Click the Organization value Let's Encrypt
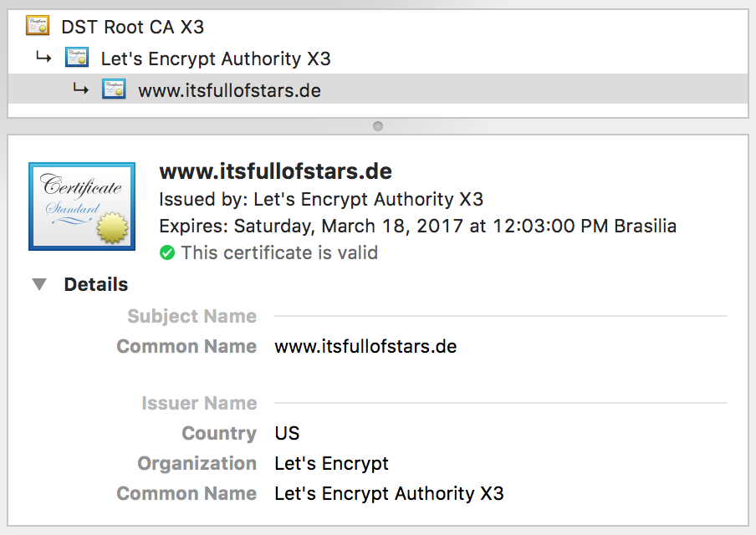 point(331,464)
